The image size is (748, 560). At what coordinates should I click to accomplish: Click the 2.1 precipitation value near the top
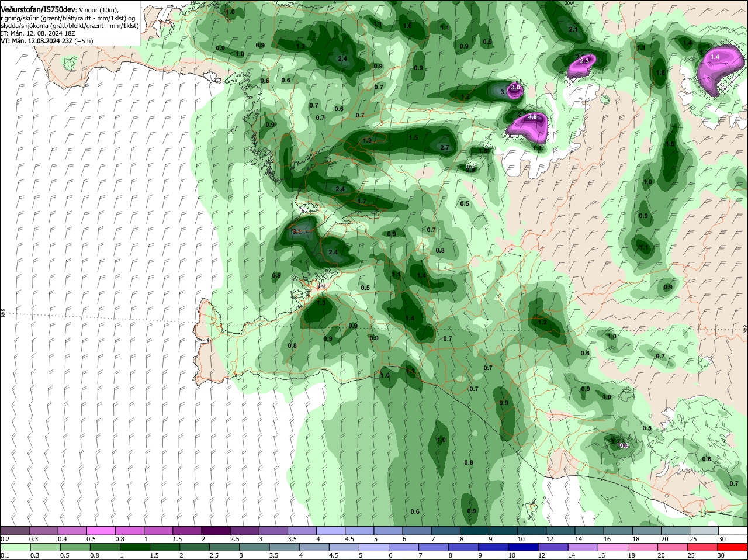pos(573,30)
